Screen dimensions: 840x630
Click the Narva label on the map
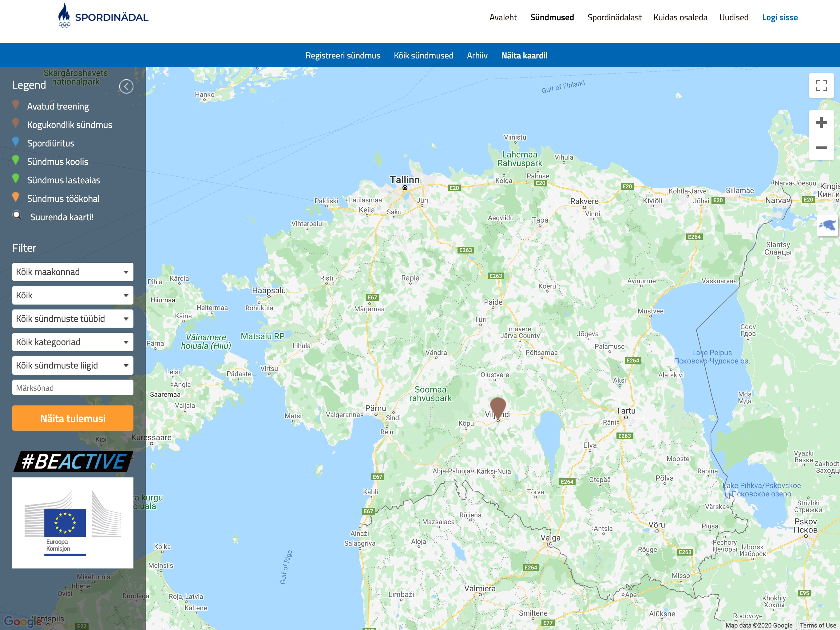tap(775, 200)
